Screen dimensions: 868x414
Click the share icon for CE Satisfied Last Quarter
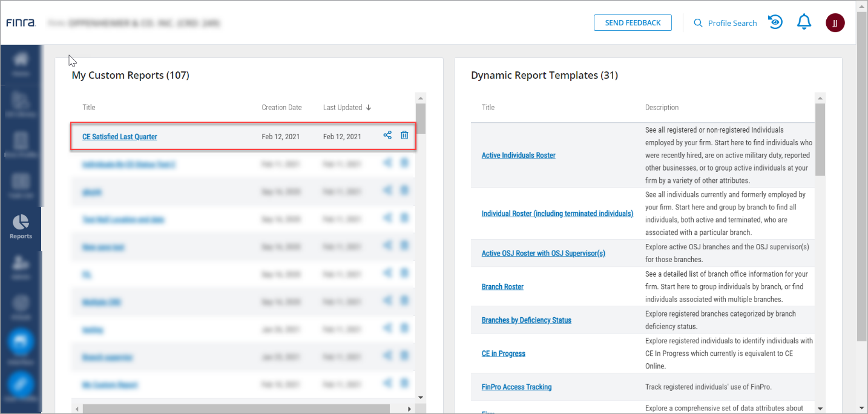click(387, 136)
